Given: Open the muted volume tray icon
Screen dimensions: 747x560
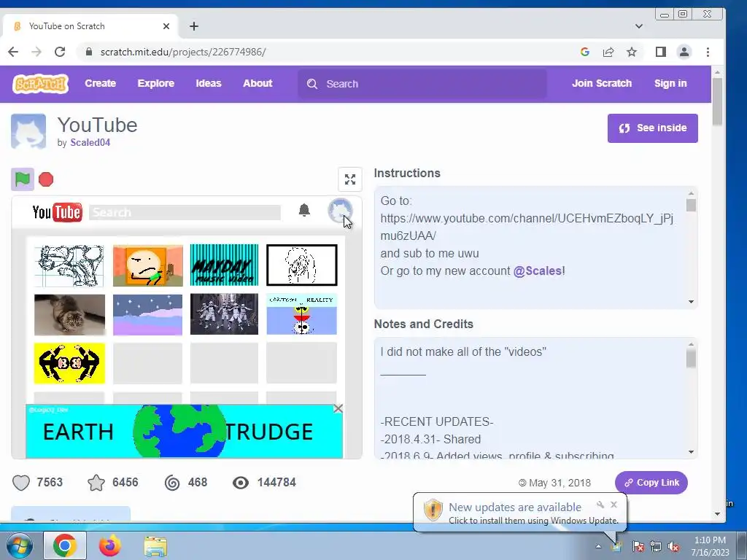Looking at the screenshot, I should pos(673,547).
